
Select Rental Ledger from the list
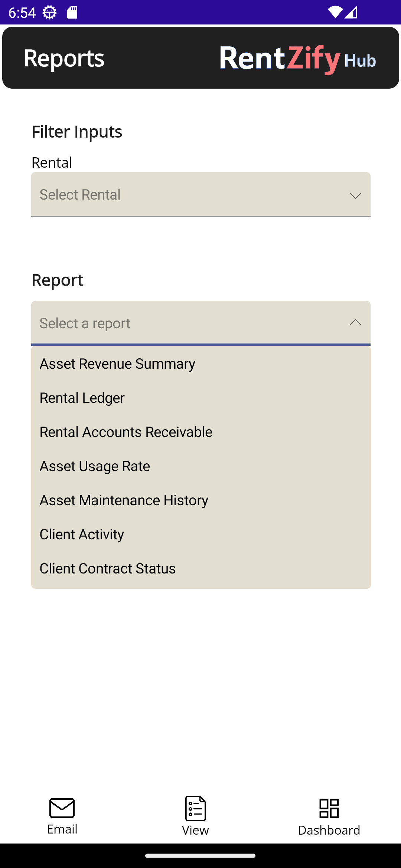[x=82, y=398]
